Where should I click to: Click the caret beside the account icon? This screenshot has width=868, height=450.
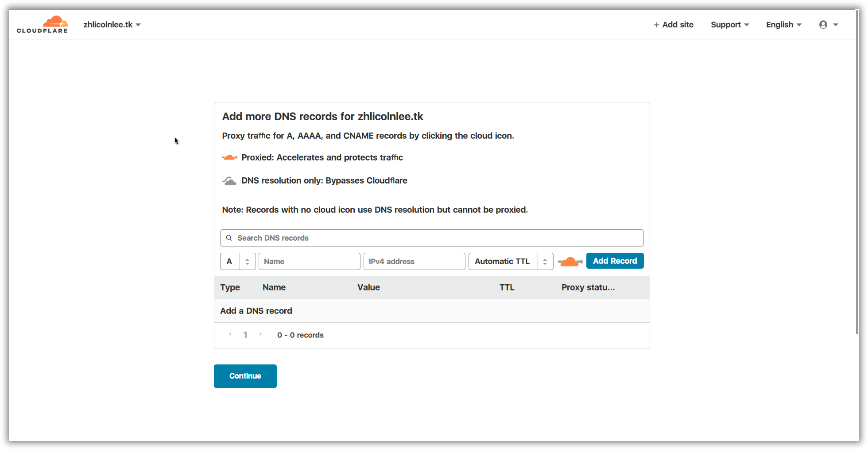[836, 25]
